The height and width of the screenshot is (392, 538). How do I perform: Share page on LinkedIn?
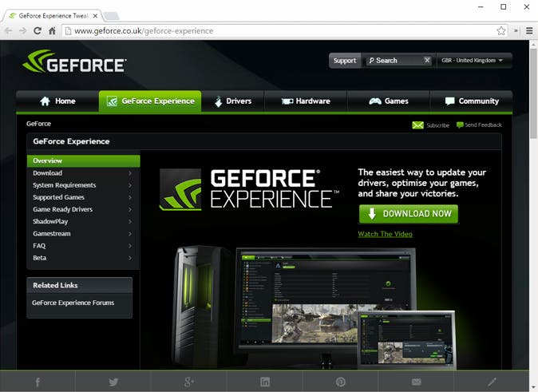point(265,382)
